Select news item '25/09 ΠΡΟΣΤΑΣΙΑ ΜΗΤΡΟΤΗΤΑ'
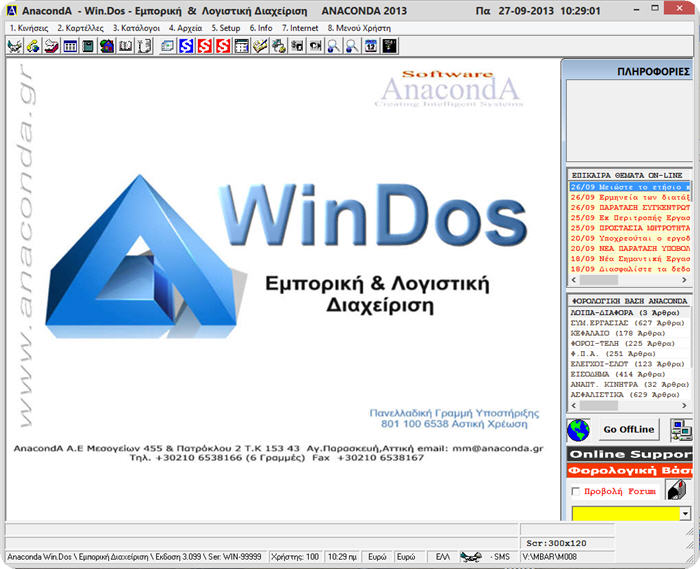The height and width of the screenshot is (569, 700). tap(630, 228)
